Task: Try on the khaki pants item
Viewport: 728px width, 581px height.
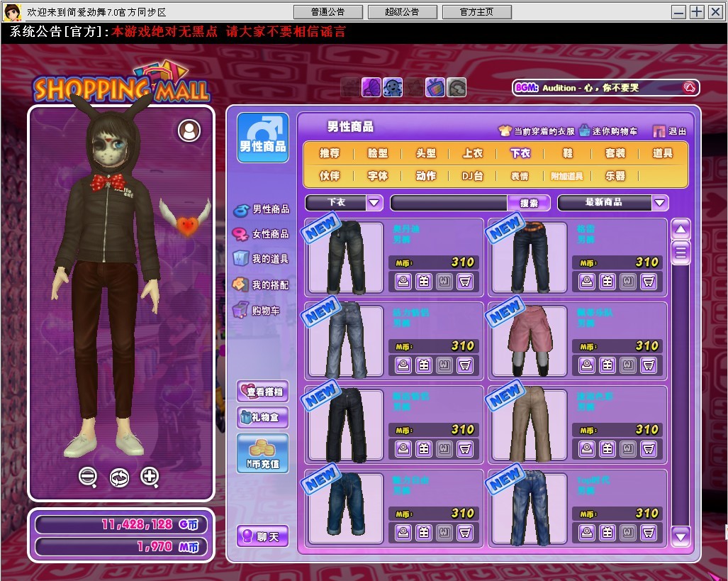Action: click(x=587, y=448)
